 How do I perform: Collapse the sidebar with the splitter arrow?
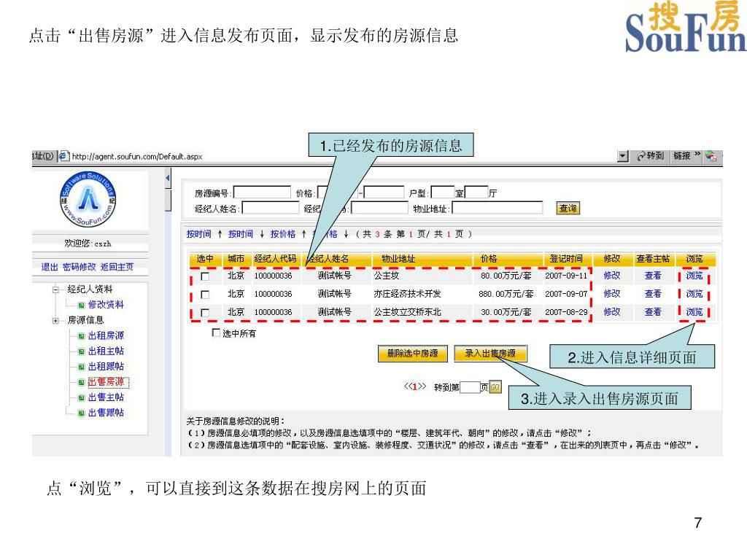(168, 178)
